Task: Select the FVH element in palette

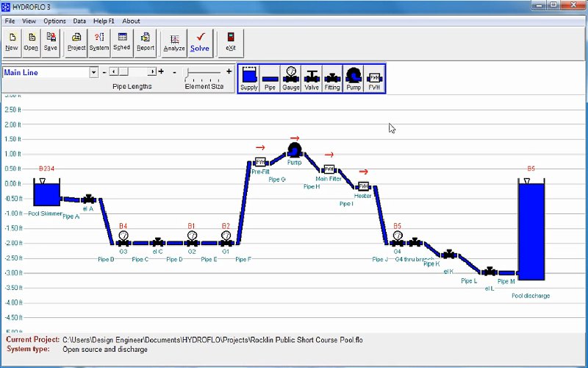Action: tap(374, 79)
